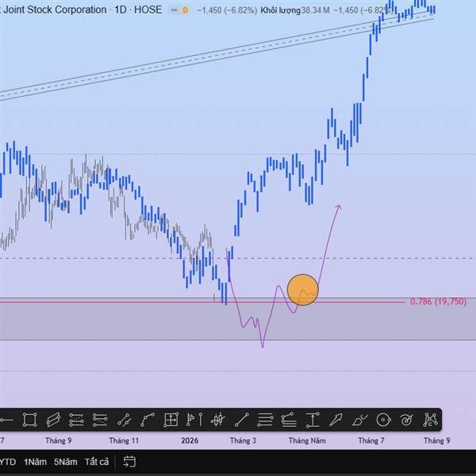Select the Parallel Channel tool
The image size is (476, 476).
[53, 420]
